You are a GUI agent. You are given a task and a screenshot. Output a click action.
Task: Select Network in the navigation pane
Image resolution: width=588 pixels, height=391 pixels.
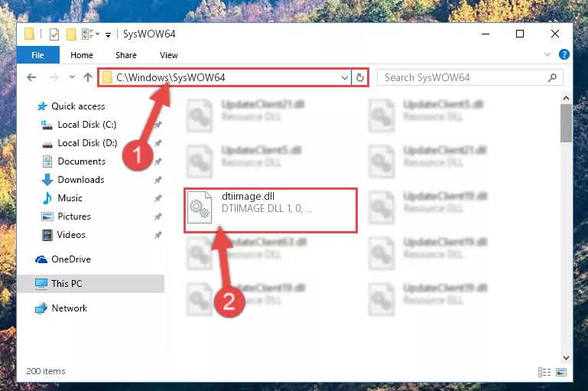pyautogui.click(x=61, y=308)
